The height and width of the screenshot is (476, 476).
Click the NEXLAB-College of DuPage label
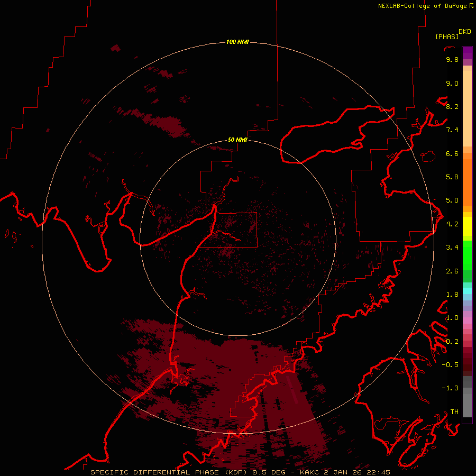[422, 6]
